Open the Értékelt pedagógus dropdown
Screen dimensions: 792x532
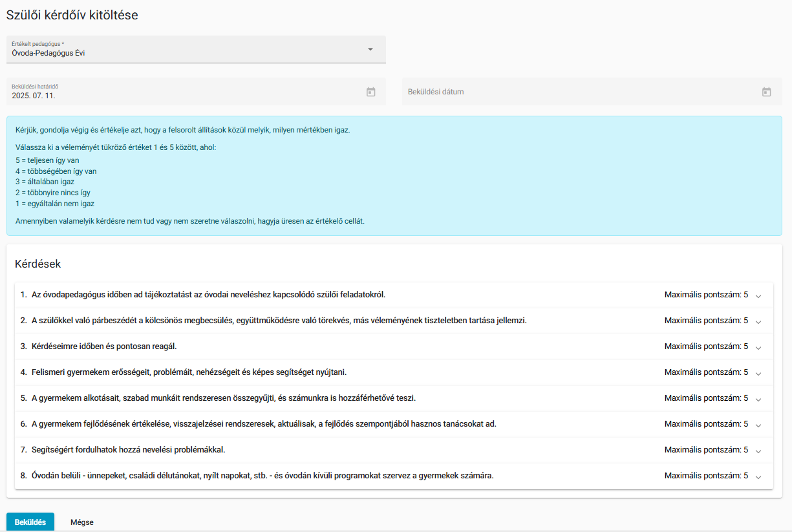(x=196, y=49)
